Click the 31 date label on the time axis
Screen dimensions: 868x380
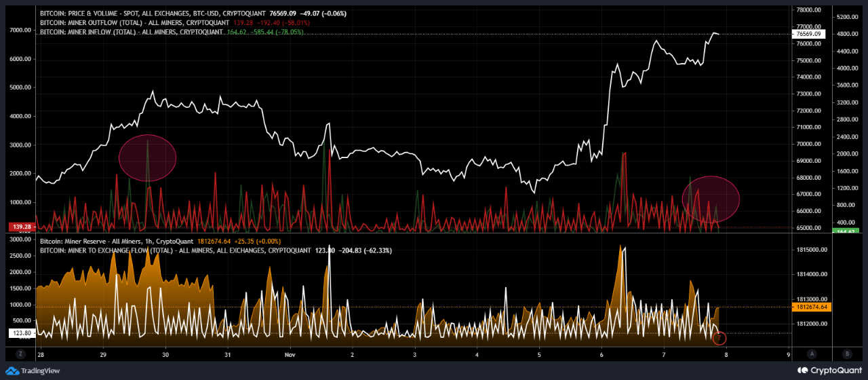228,354
